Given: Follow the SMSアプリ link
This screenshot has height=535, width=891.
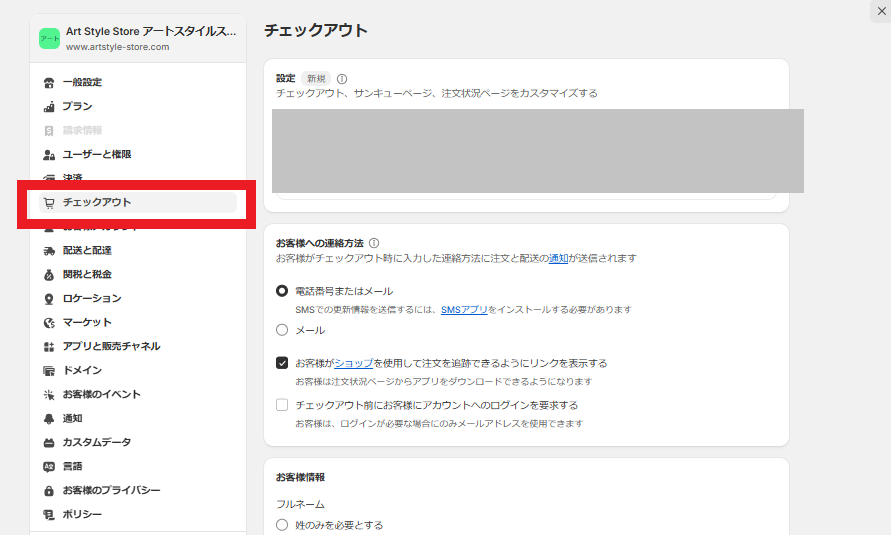Looking at the screenshot, I should click(x=464, y=310).
